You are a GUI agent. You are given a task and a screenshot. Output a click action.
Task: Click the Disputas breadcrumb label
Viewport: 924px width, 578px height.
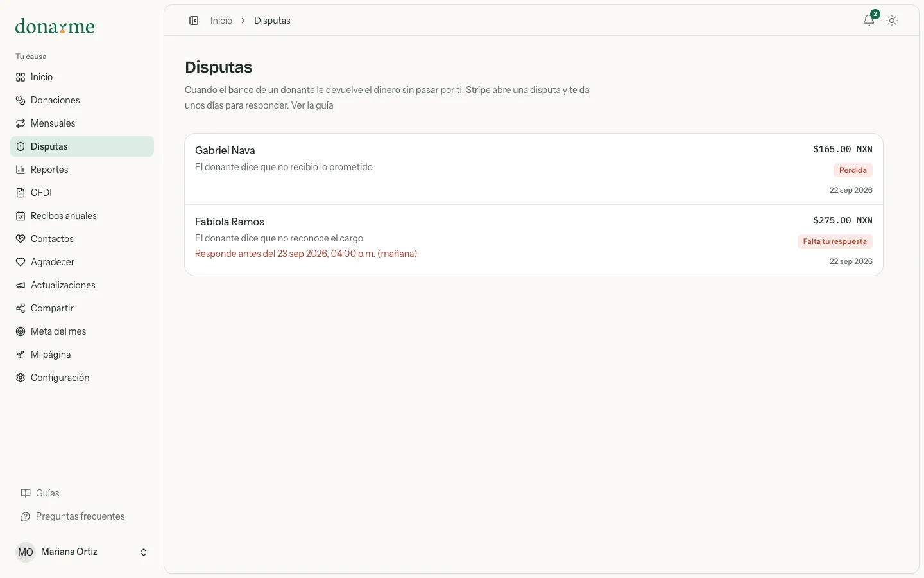pos(272,21)
